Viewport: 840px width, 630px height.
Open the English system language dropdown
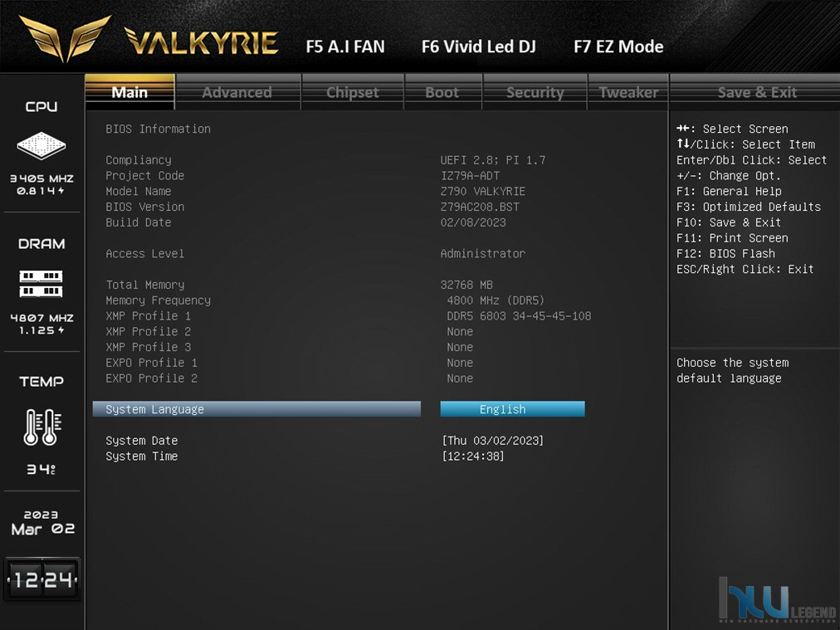tap(513, 409)
